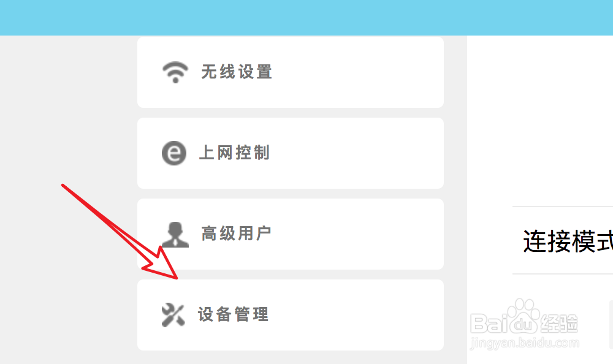The height and width of the screenshot is (364, 613).
Task: Click the Baidu paw logo watermark
Action: 524,316
